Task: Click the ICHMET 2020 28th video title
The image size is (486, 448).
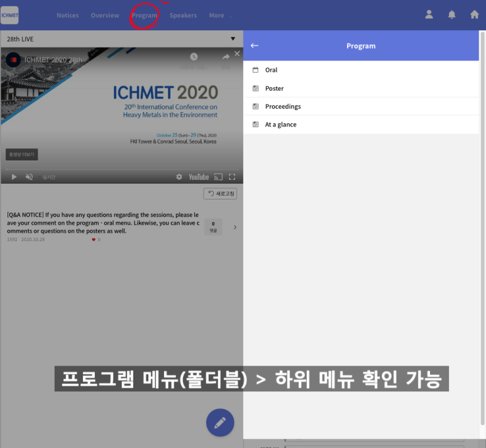Action: click(53, 60)
